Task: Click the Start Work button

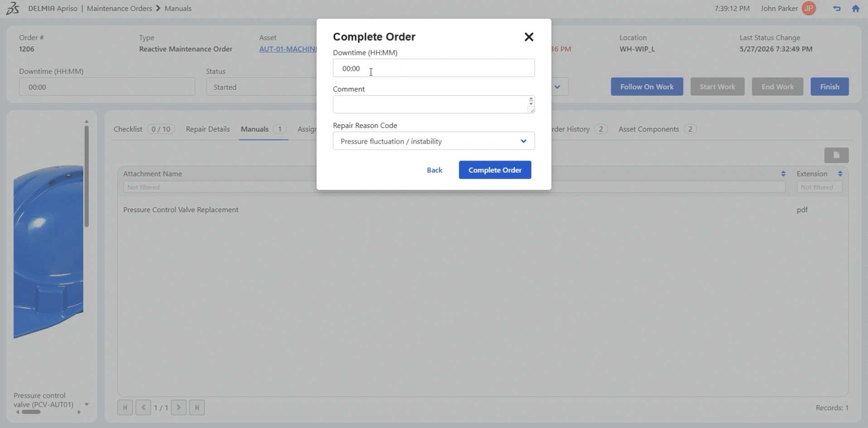Action: click(x=717, y=87)
